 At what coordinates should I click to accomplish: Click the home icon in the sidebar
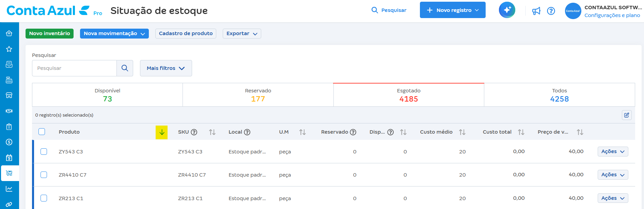click(x=9, y=33)
